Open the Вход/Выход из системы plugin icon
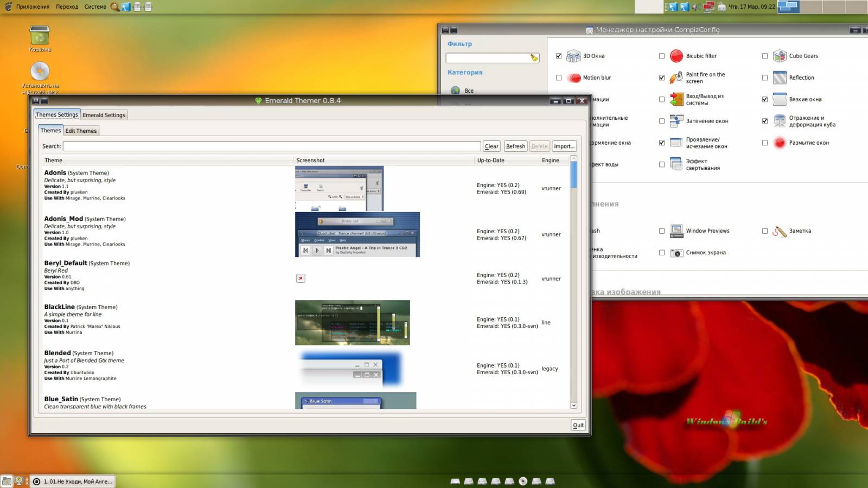The width and height of the screenshot is (868, 488). click(x=676, y=99)
